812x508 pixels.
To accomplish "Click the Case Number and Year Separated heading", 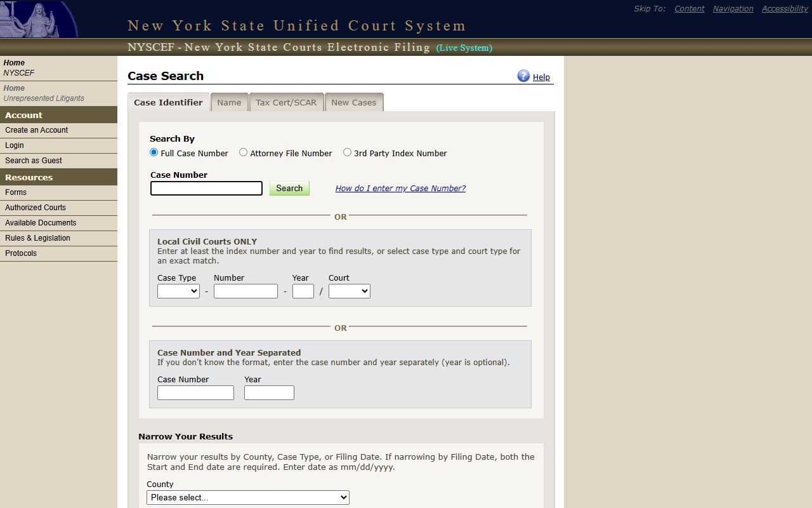I will [x=229, y=352].
